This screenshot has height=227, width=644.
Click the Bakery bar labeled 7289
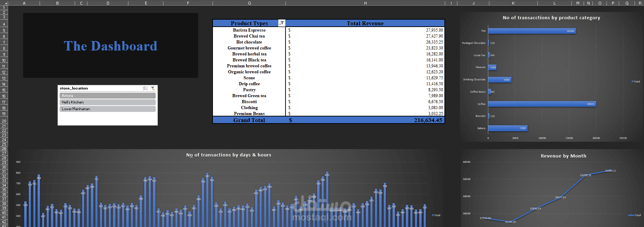[508, 128]
